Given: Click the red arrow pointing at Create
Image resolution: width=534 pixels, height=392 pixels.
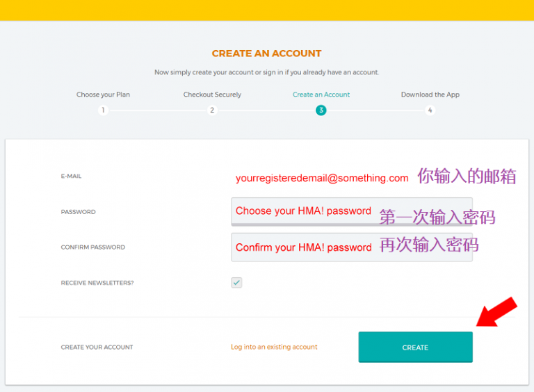Looking at the screenshot, I should tap(496, 311).
